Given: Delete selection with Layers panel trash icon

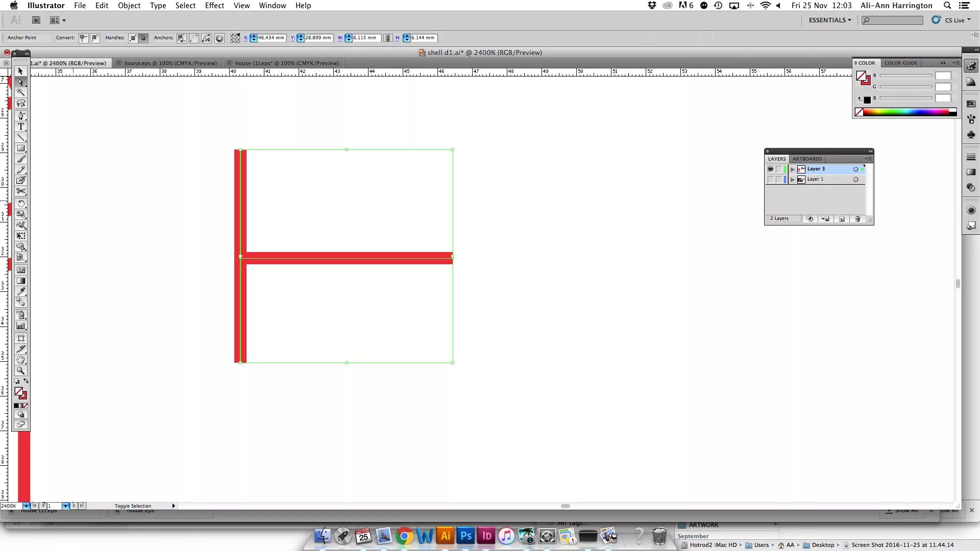Looking at the screenshot, I should [857, 219].
